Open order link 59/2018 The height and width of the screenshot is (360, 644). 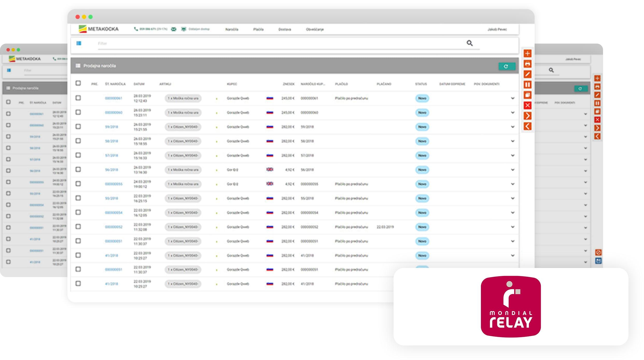pos(111,127)
